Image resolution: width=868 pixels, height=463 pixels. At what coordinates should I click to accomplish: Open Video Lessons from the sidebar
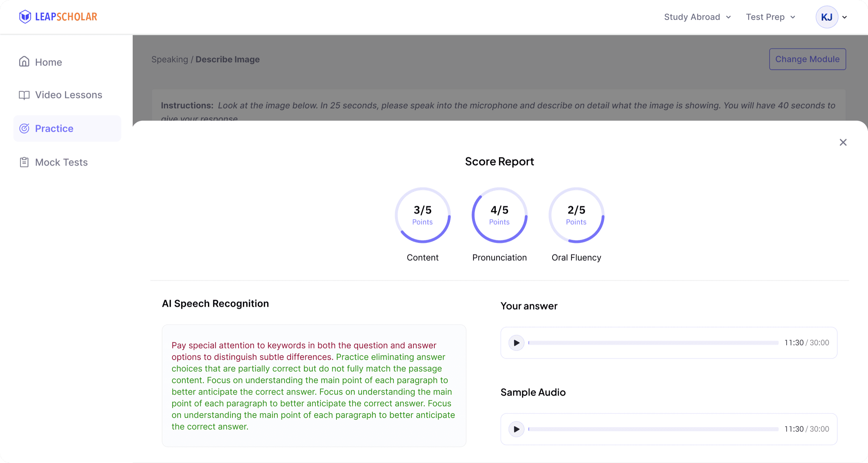67,95
